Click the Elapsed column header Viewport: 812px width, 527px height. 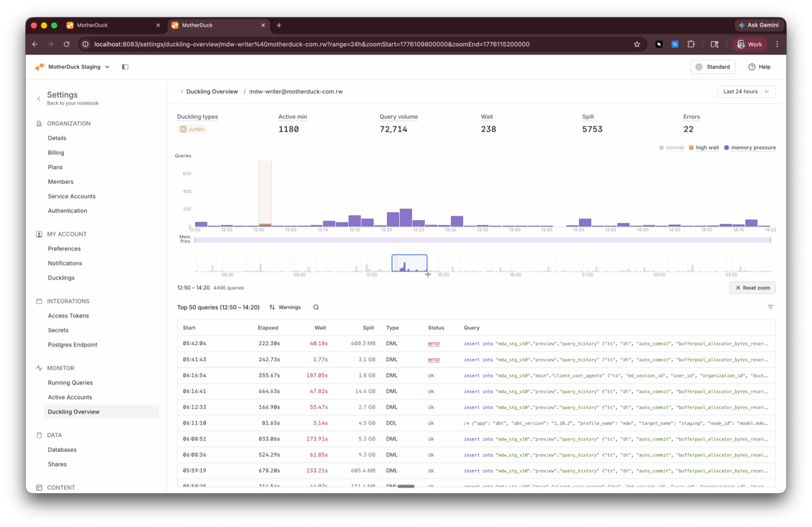click(268, 328)
